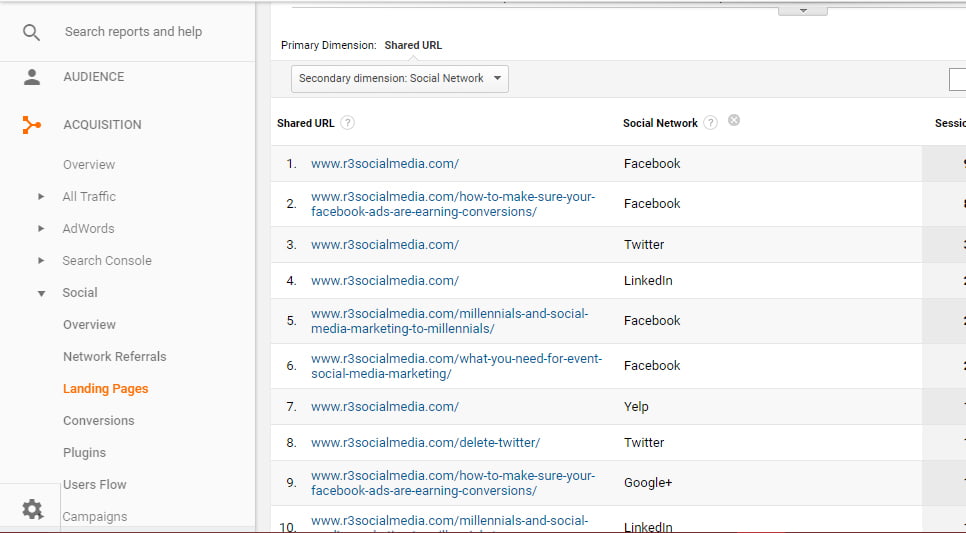Viewport: 966px width, 533px height.
Task: Expand All Traffic menu arrow
Action: point(41,197)
